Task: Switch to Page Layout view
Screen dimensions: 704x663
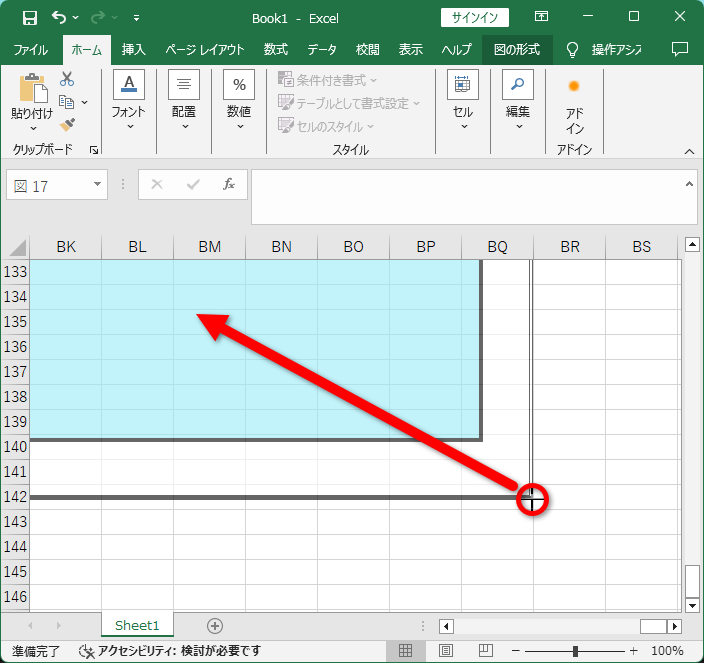Action: click(x=446, y=650)
